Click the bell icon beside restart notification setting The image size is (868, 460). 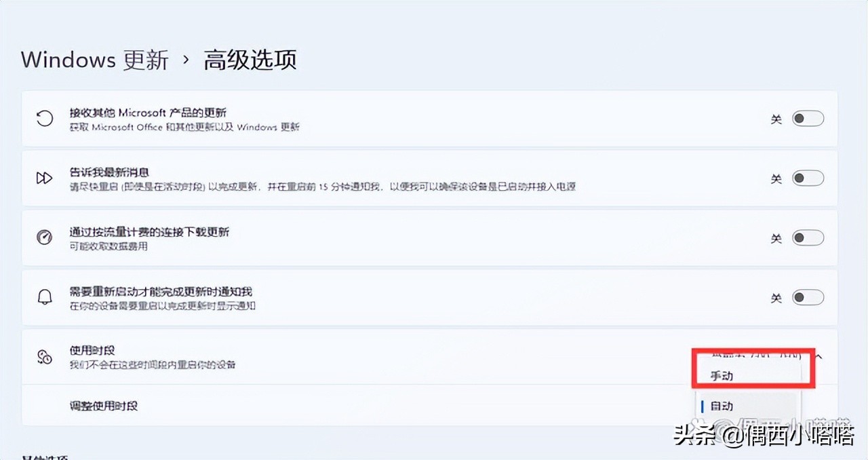44,296
